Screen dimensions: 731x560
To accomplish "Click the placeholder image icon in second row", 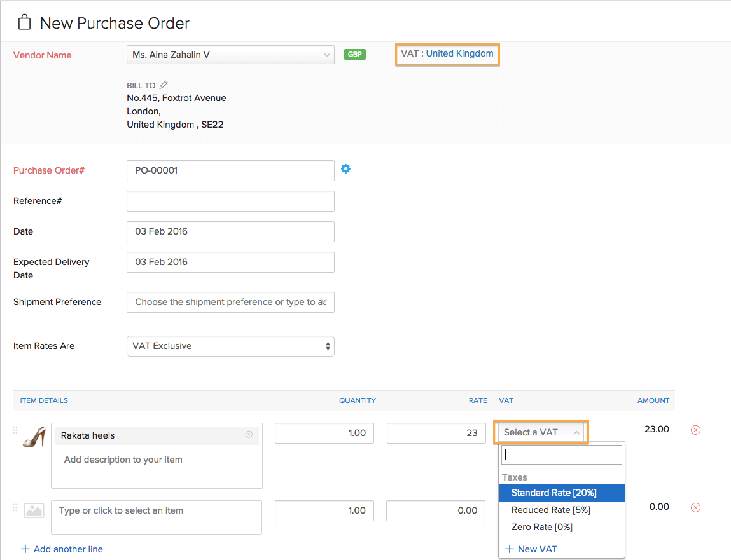I will [x=34, y=510].
